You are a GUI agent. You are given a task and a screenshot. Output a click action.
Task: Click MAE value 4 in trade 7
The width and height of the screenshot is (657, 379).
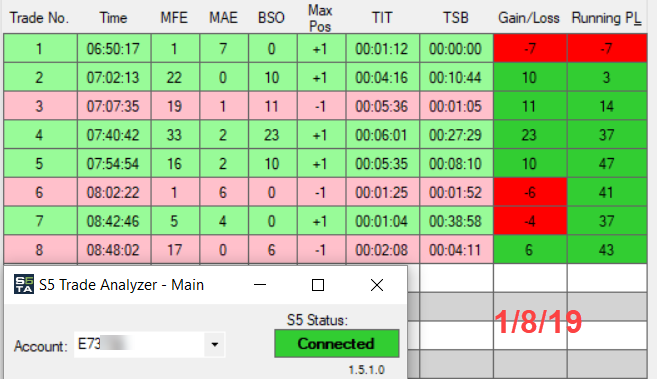(x=224, y=221)
